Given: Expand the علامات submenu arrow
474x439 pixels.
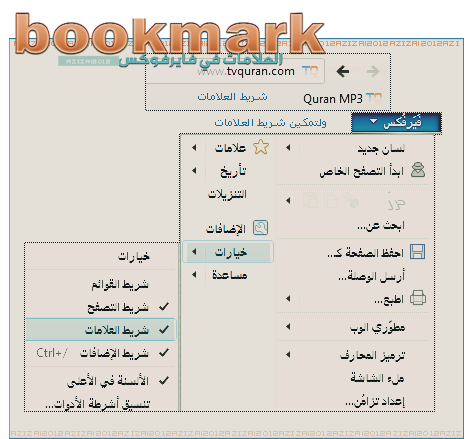Looking at the screenshot, I should coord(194,147).
